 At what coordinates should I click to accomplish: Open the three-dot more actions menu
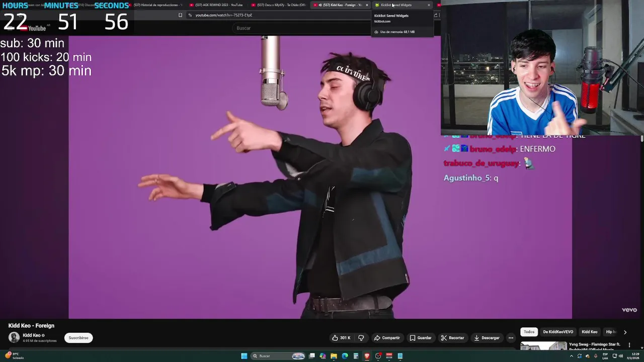(x=511, y=338)
